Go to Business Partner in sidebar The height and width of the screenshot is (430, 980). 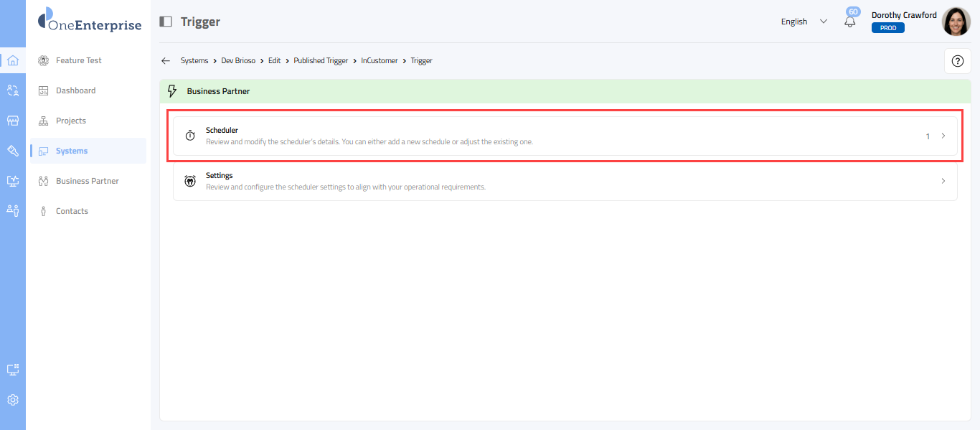point(87,181)
